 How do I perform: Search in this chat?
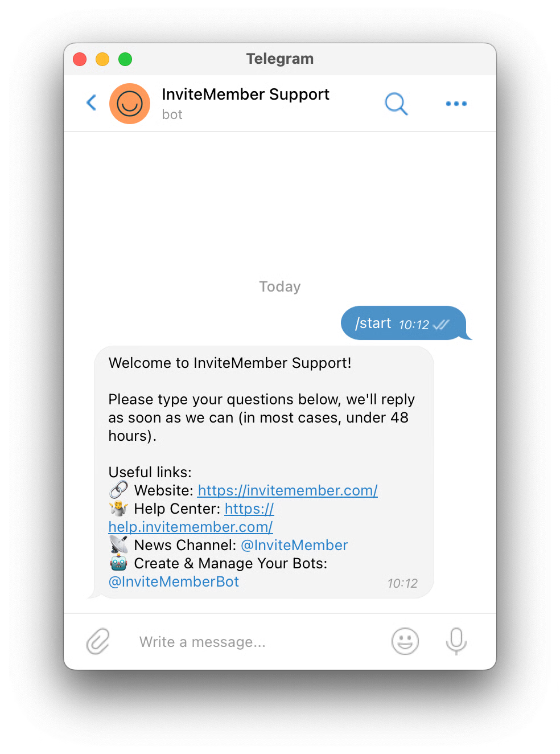396,104
